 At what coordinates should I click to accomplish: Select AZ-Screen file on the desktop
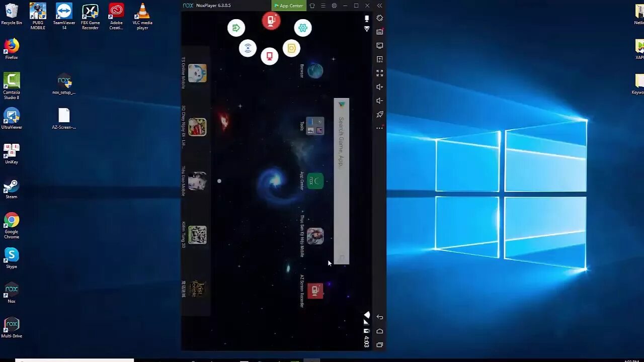coord(64,119)
